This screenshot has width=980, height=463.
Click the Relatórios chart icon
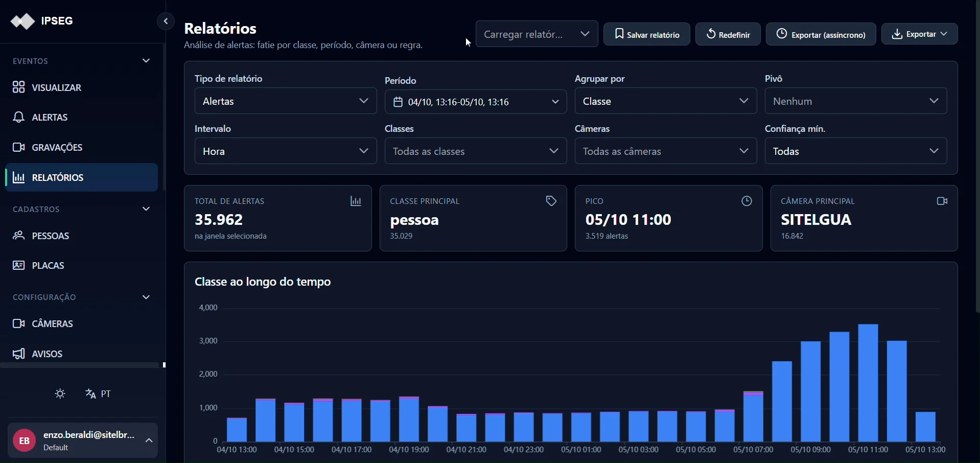pyautogui.click(x=18, y=178)
